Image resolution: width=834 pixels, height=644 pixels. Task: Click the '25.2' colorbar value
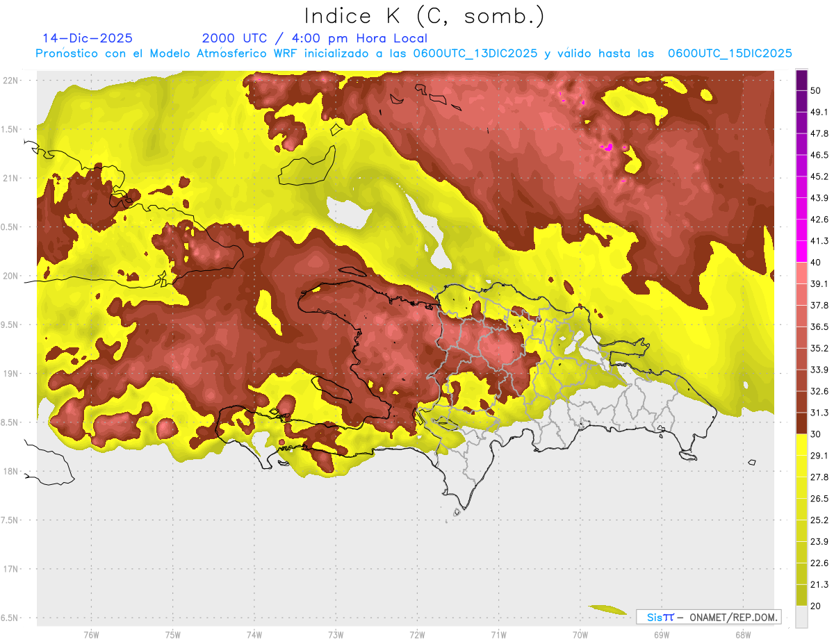coord(819,520)
